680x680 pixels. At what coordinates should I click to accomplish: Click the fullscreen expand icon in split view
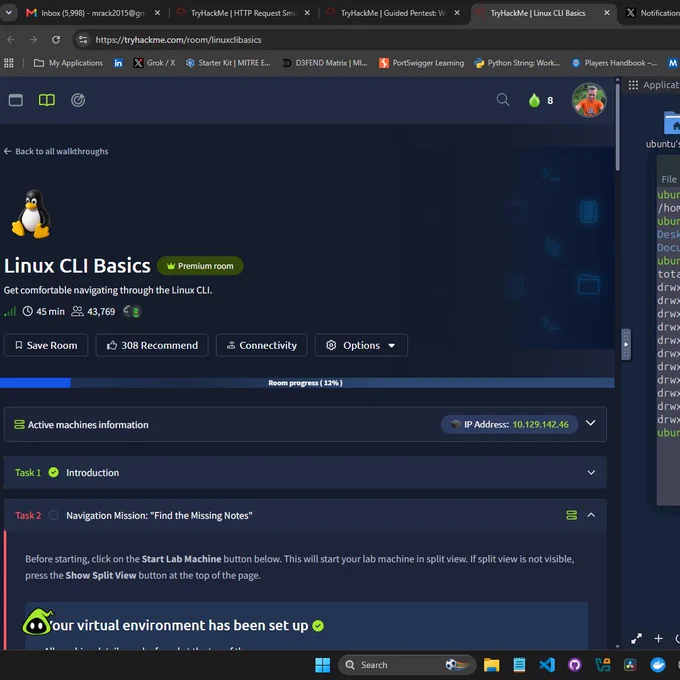pos(636,638)
